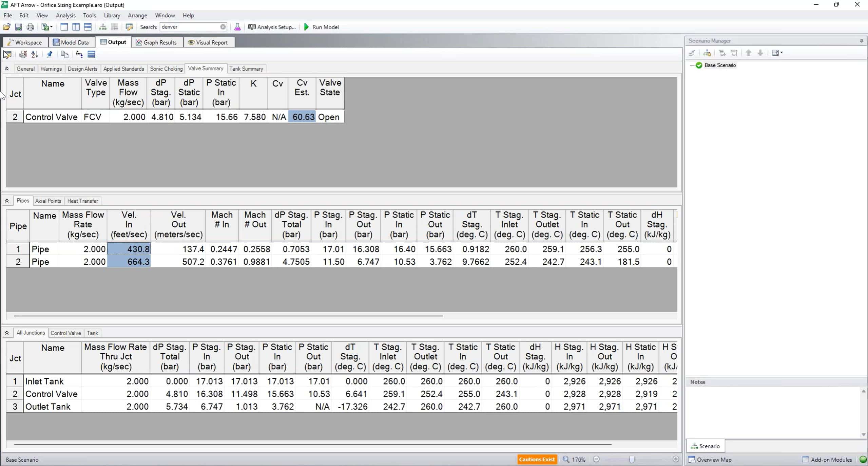The image size is (868, 466).
Task: Click the A-Z sort output icon
Action: (x=35, y=54)
